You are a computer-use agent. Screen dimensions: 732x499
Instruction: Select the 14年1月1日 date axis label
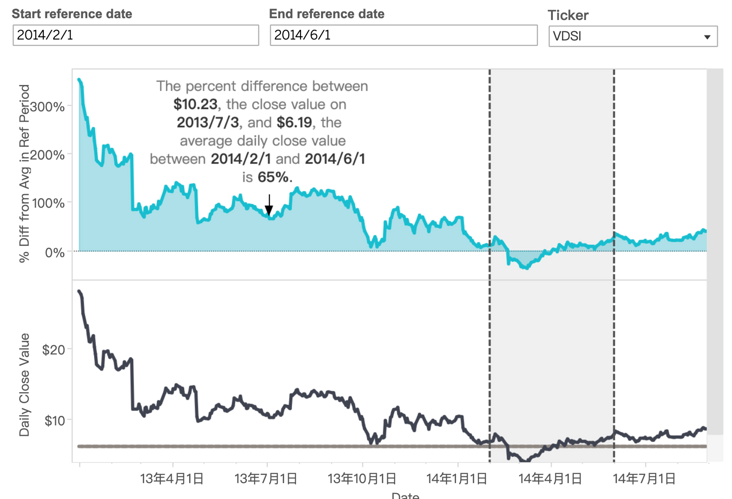(455, 479)
